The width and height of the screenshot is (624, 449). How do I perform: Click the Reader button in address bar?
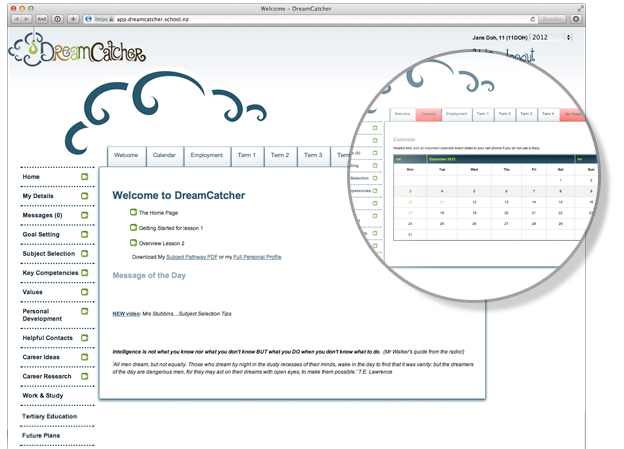click(x=552, y=19)
